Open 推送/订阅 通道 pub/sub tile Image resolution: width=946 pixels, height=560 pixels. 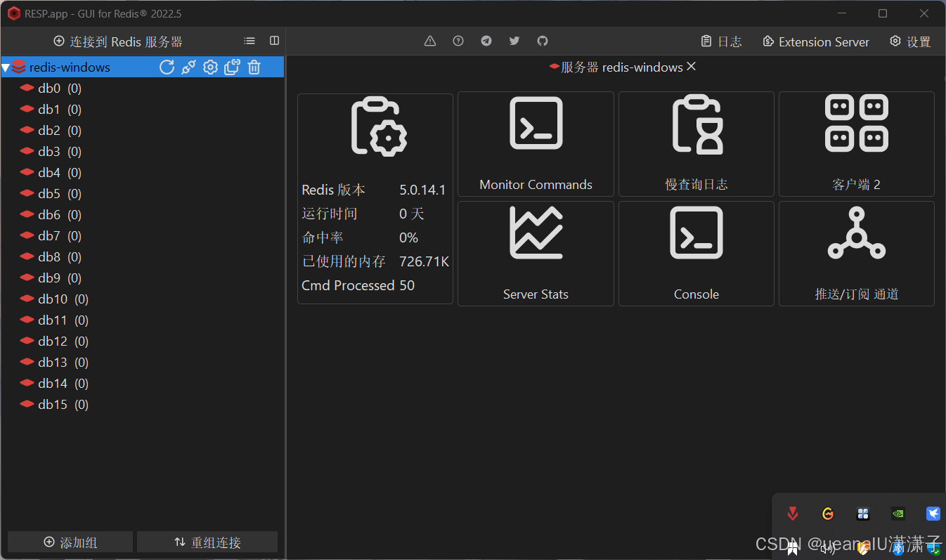pyautogui.click(x=857, y=254)
